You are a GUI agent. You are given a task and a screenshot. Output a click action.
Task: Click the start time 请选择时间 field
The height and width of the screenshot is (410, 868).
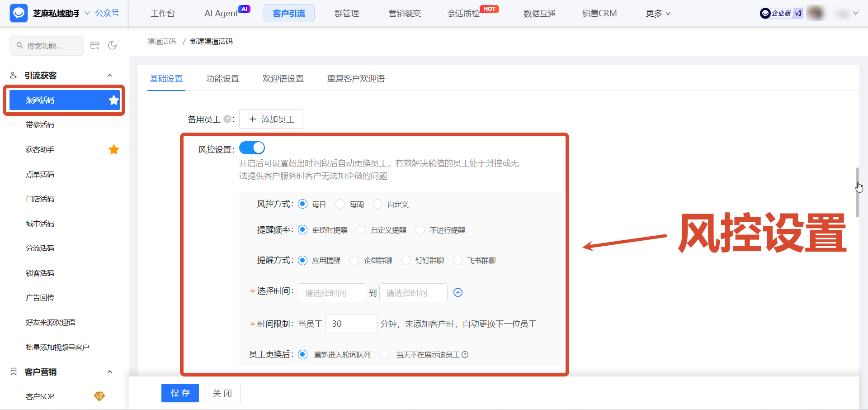pyautogui.click(x=332, y=293)
